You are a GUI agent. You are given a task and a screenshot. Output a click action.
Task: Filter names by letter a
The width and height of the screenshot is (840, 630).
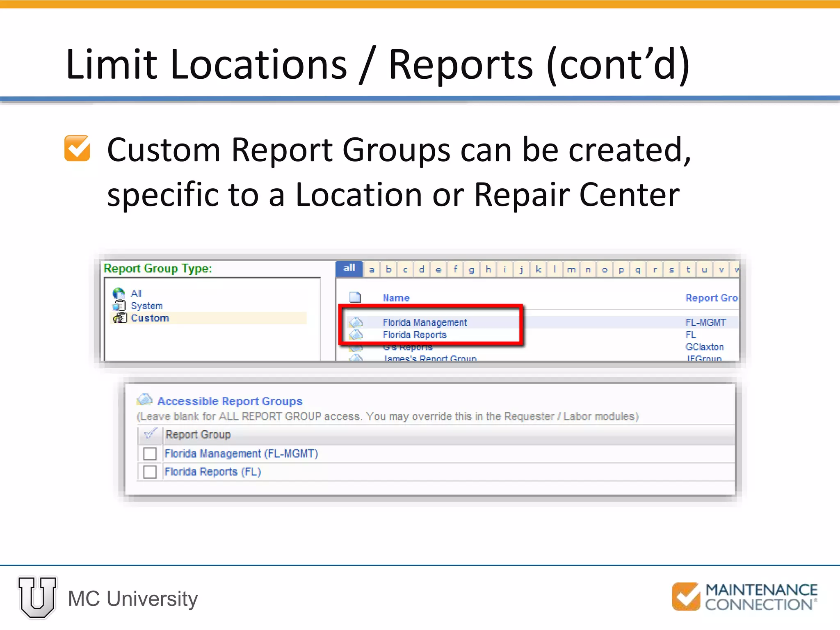pyautogui.click(x=372, y=269)
